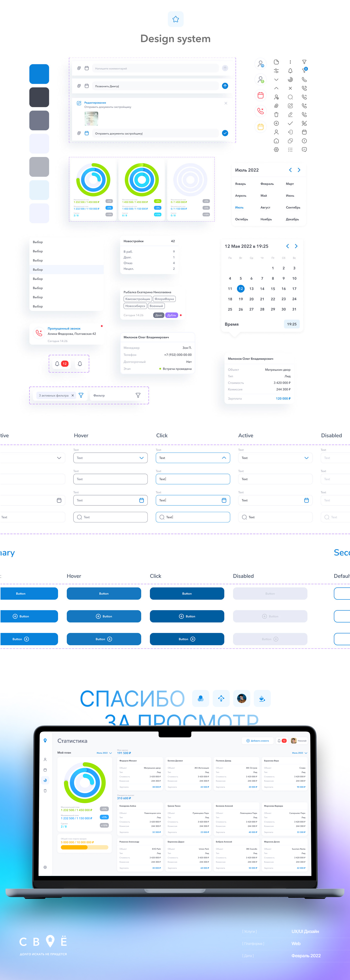The image size is (350, 980).
Task: Click the home icon in the icon grid
Action: pos(276,141)
